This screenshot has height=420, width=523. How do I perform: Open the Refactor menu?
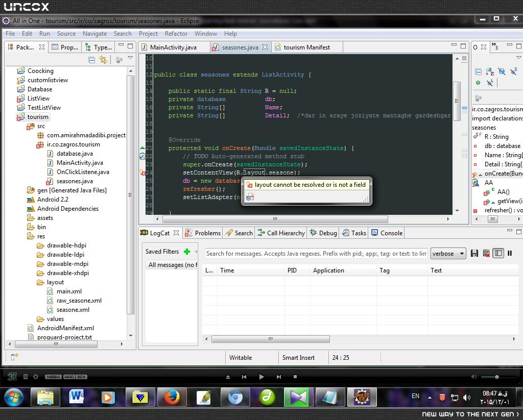[176, 34]
